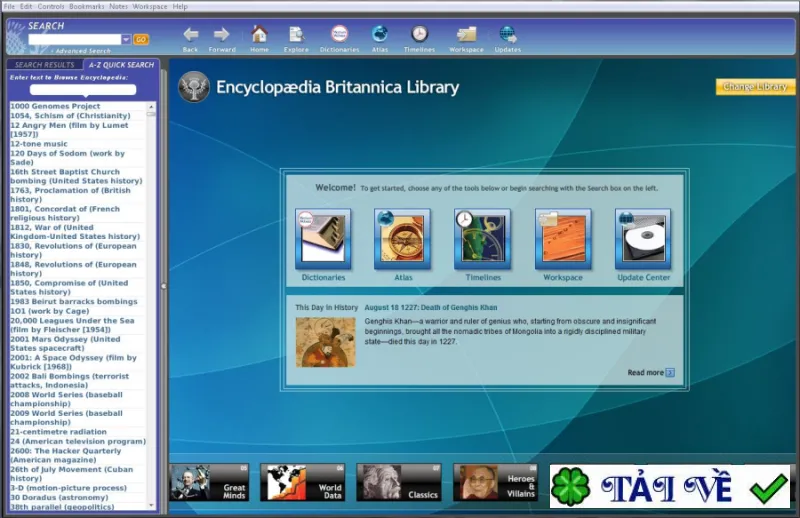Viewport: 800px width, 518px height.
Task: Open the Great Minds thumbnail
Action: pyautogui.click(x=209, y=482)
